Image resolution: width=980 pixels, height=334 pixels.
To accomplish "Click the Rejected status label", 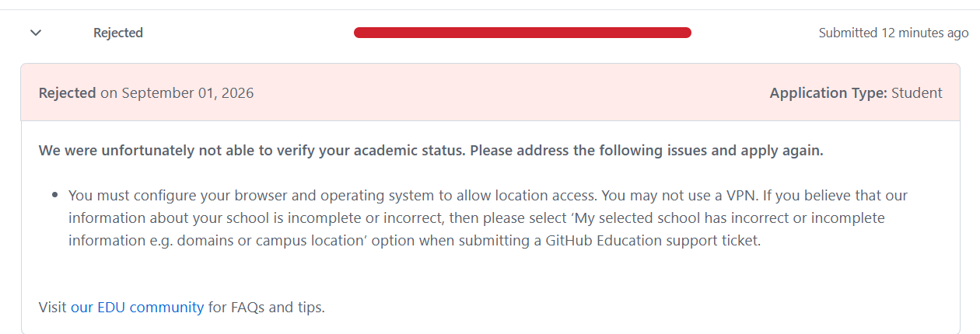I will (118, 33).
